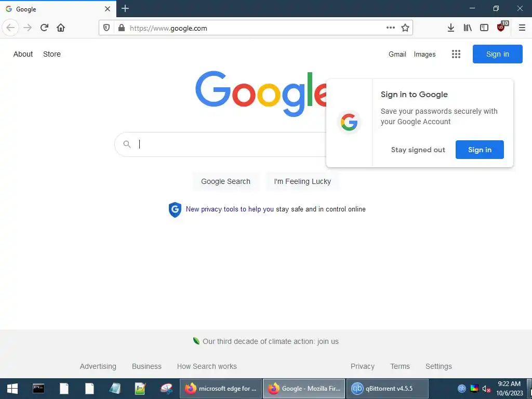Screen dimensions: 532x399
Task: Click the Google logo image
Action: coord(261,94)
